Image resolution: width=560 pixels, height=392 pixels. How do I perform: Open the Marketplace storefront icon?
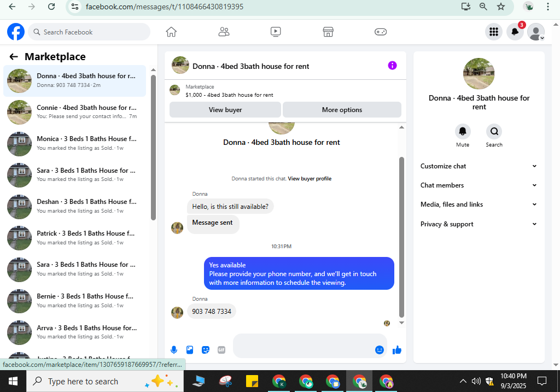click(328, 32)
